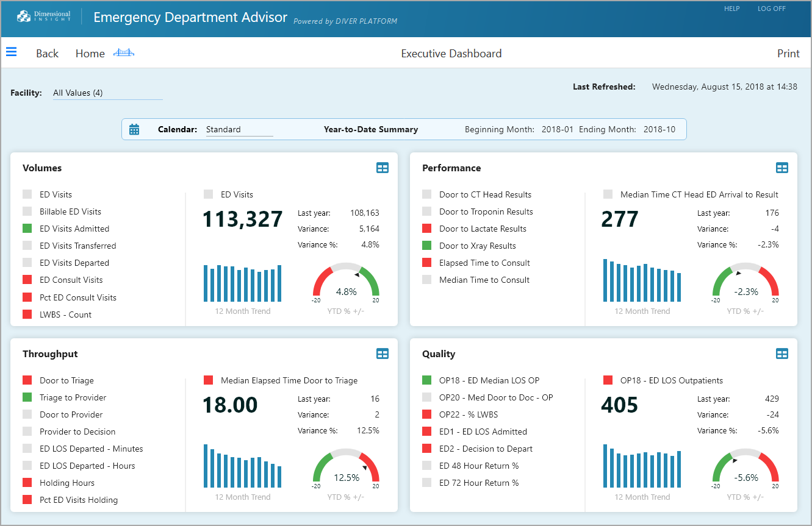This screenshot has width=812, height=526.
Task: Select ED1 - ED LOS Admitted
Action: coord(483,432)
